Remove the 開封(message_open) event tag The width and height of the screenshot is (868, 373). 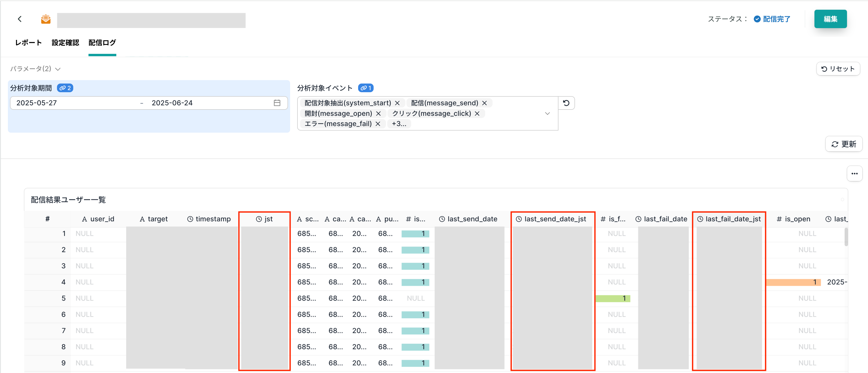(378, 113)
